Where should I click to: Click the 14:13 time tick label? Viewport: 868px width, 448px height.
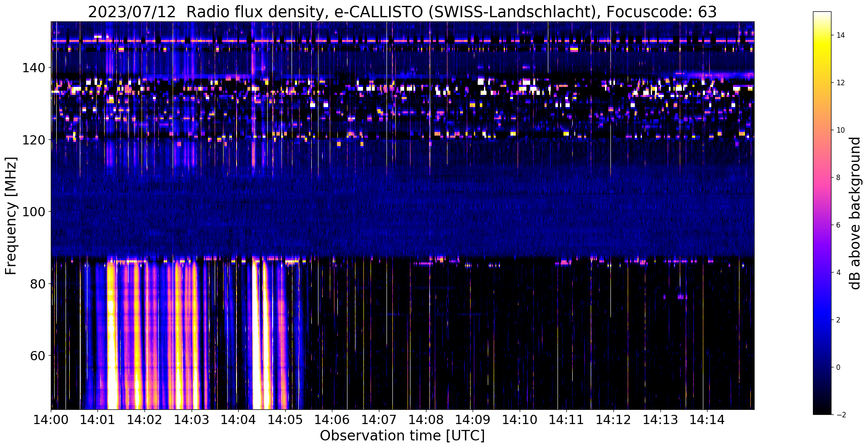click(x=660, y=419)
